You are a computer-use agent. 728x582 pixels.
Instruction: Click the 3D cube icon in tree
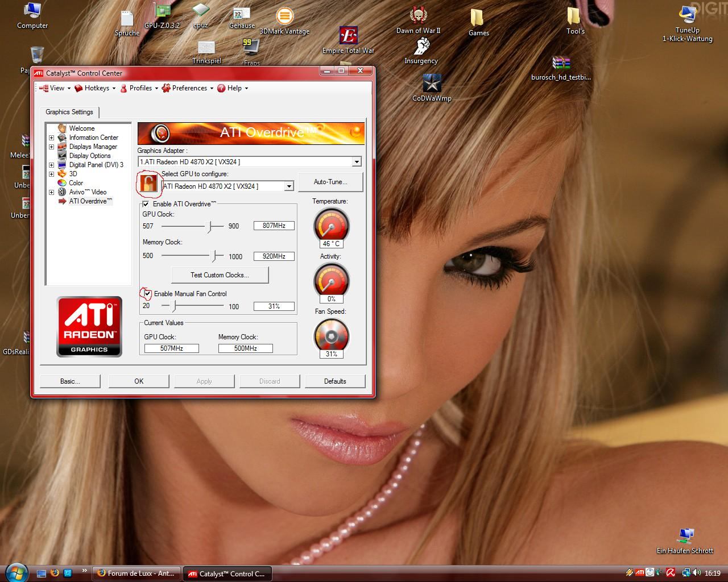62,174
